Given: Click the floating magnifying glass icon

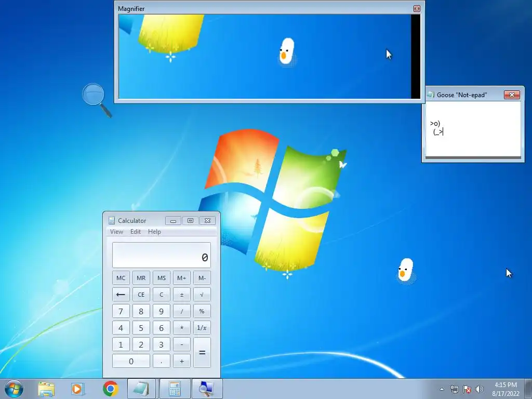Looking at the screenshot, I should coord(97,100).
